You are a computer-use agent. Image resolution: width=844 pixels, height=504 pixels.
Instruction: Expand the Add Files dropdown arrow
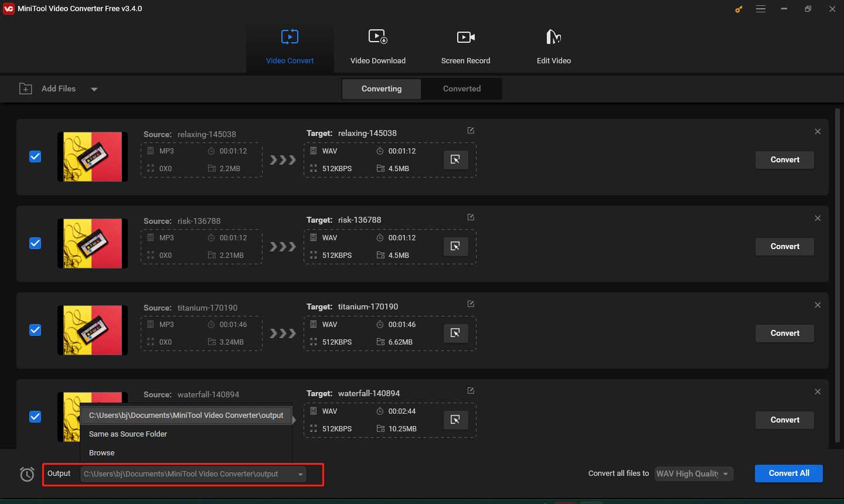[94, 89]
